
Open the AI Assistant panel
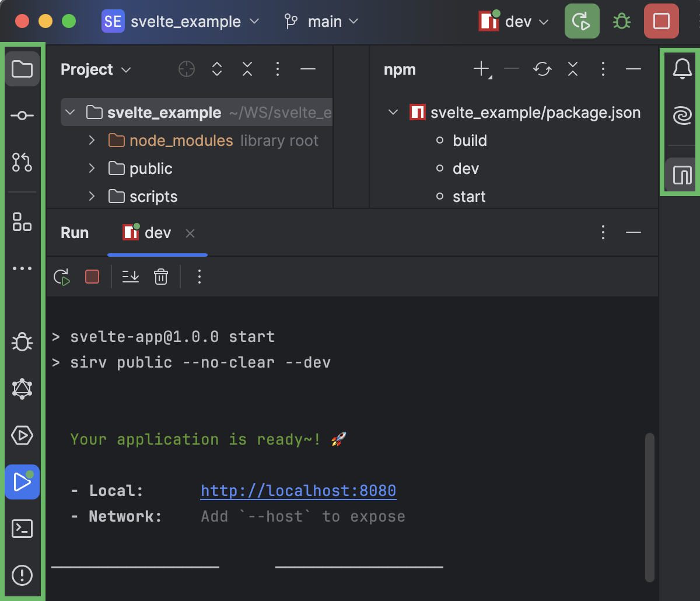tap(680, 116)
